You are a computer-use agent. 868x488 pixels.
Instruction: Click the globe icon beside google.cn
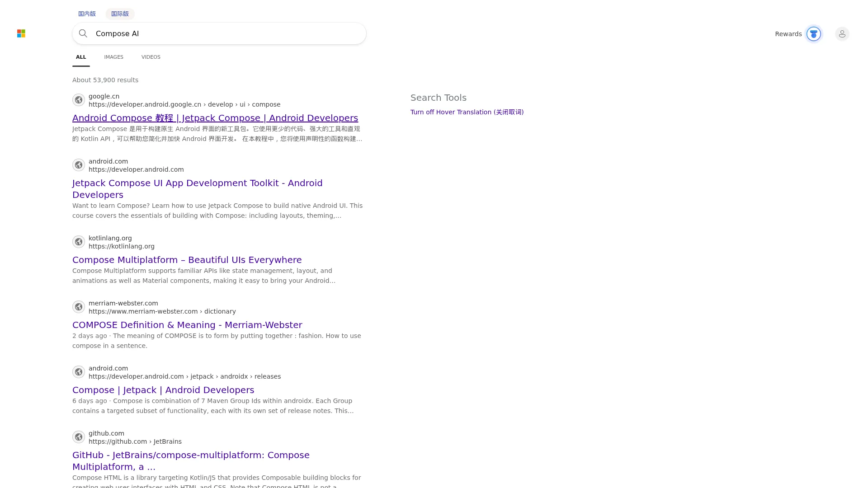coord(79,100)
